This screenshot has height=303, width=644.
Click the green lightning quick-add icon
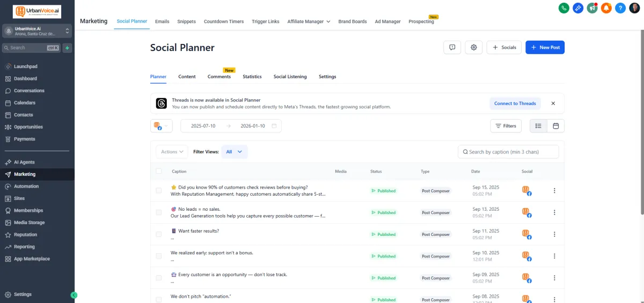[67, 48]
